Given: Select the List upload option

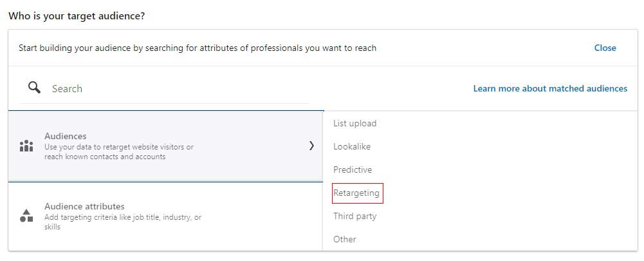Looking at the screenshot, I should pos(355,123).
